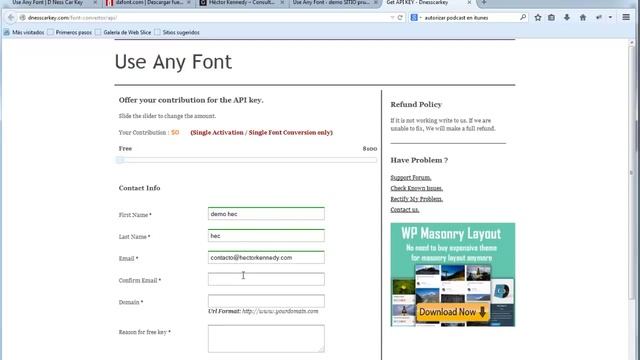The width and height of the screenshot is (640, 360).
Task: Open a new tab with the plus button
Action: coord(484,2)
